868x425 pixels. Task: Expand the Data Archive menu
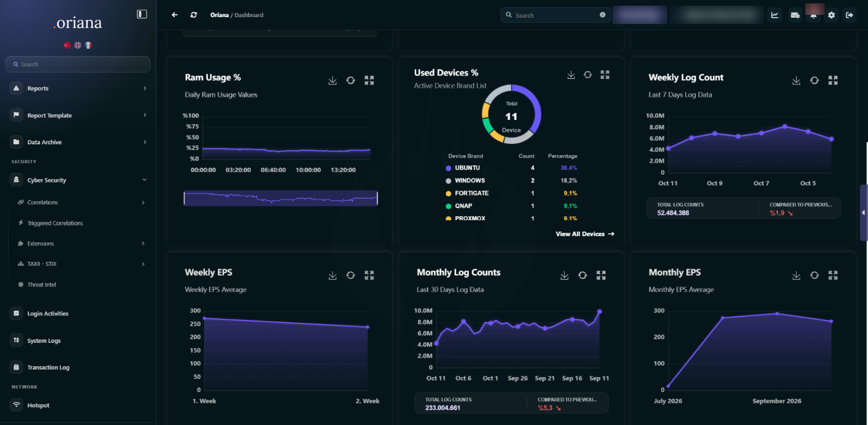coord(78,142)
